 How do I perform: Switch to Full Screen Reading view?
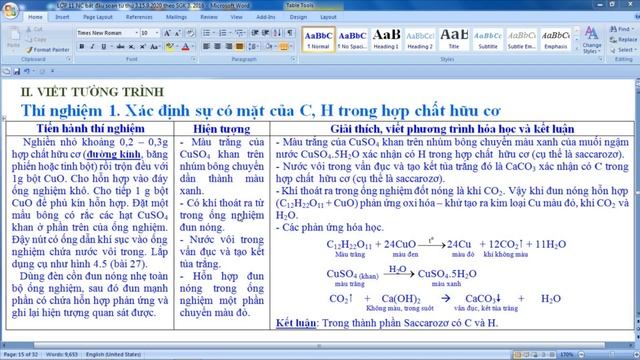coord(526,355)
